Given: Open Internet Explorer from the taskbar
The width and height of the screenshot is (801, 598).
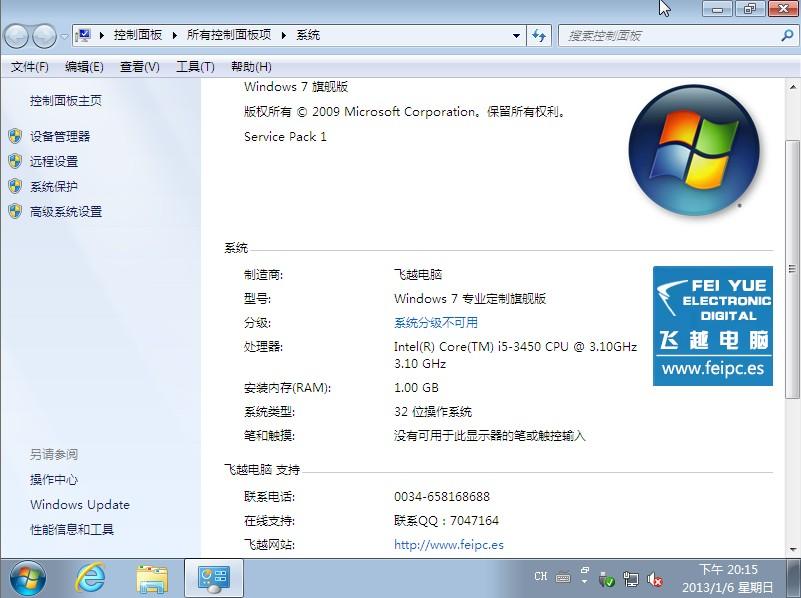Looking at the screenshot, I should tap(91, 577).
